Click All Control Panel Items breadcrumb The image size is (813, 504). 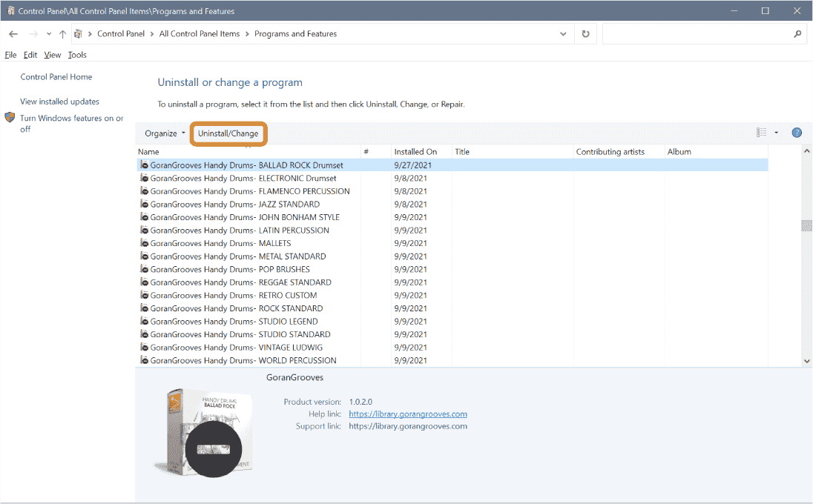200,33
